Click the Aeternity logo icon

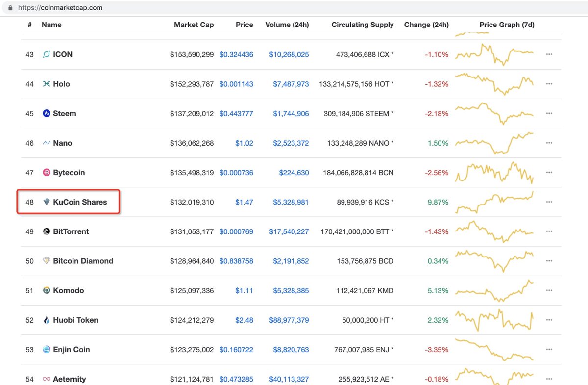[x=47, y=379]
